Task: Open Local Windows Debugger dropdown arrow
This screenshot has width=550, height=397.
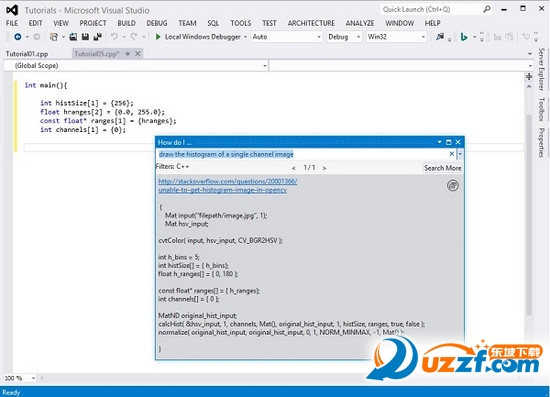Action: [x=245, y=37]
